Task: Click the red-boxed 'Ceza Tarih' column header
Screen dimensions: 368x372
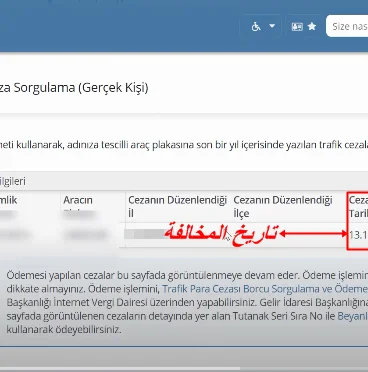Action: tap(358, 207)
